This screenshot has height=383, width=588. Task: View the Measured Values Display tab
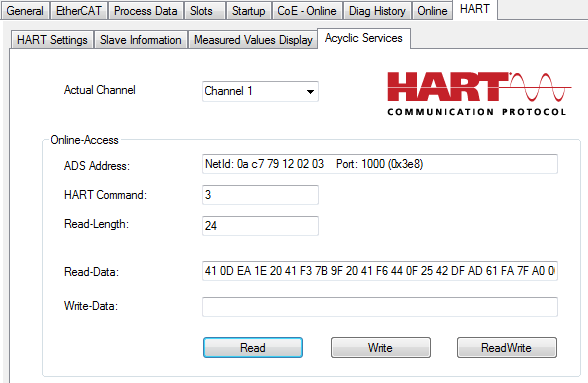tap(253, 40)
